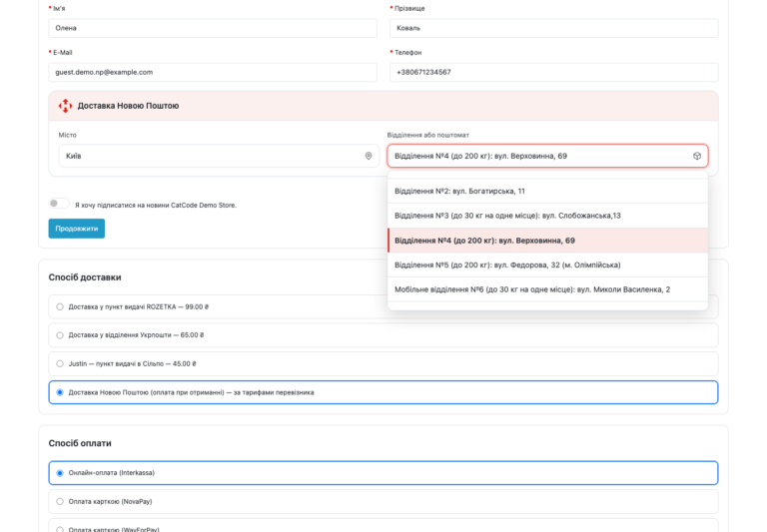
Task: Open the city Київ selector field
Action: click(x=219, y=156)
